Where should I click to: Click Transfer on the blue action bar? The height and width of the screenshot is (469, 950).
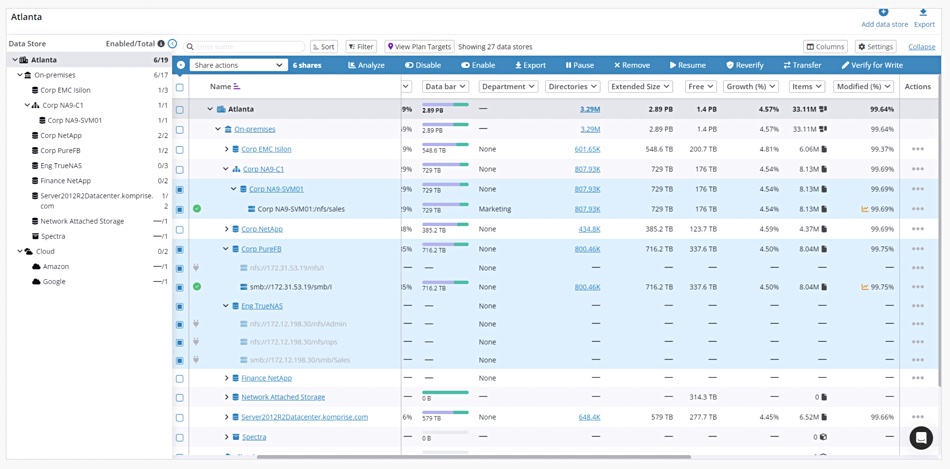coord(802,65)
